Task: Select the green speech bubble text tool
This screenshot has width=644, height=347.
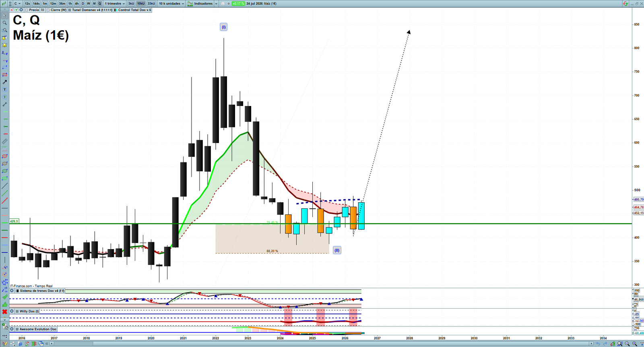Action: [x=4, y=97]
